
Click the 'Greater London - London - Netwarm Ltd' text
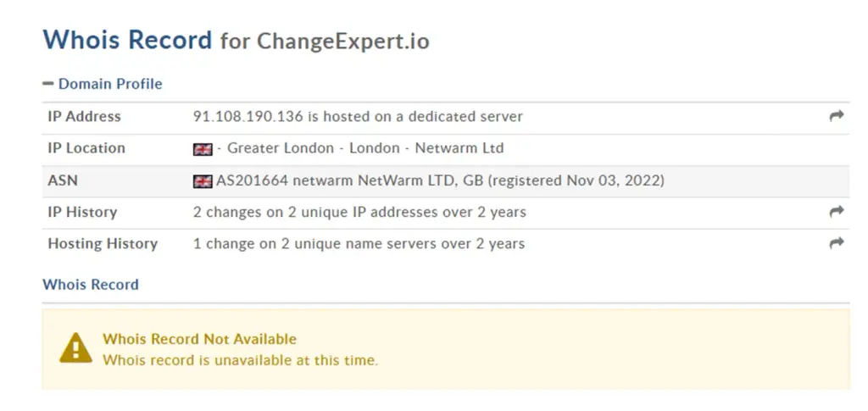click(365, 148)
